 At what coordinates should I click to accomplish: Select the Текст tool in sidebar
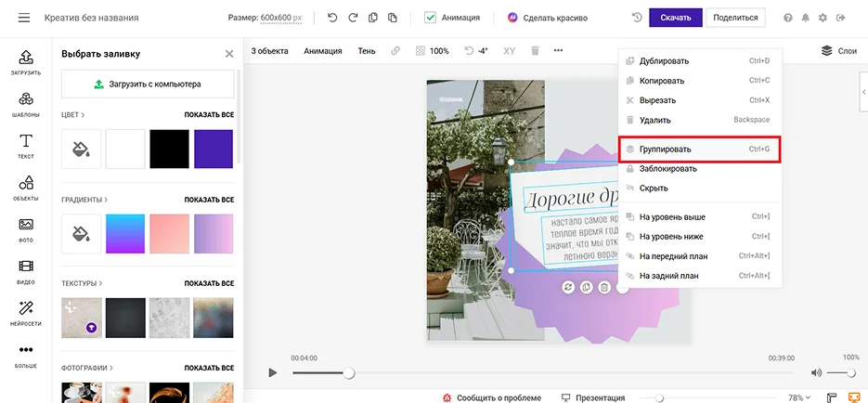click(26, 145)
